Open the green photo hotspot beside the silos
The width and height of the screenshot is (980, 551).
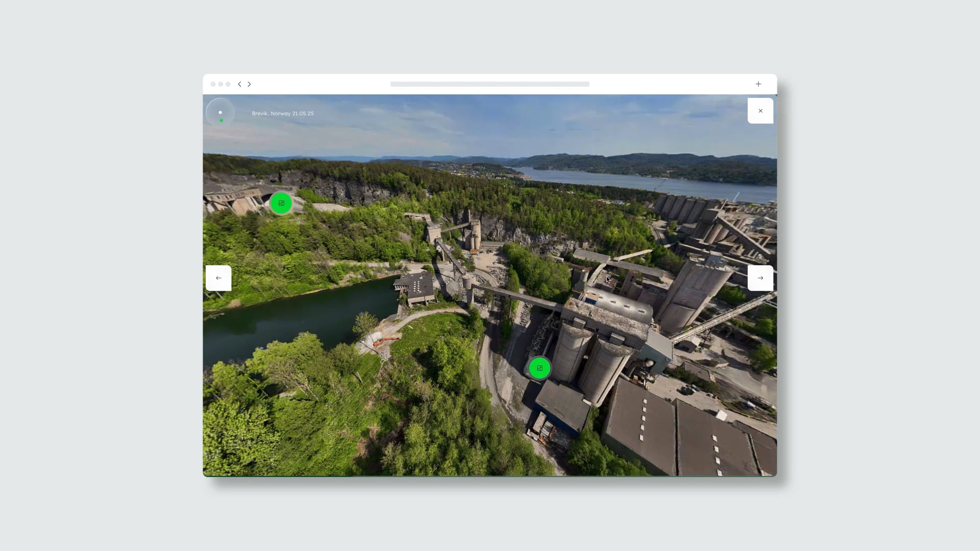click(x=540, y=368)
